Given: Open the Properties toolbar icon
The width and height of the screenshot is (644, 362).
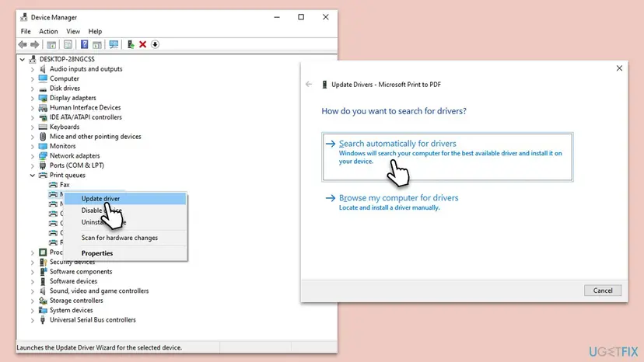Looking at the screenshot, I should click(68, 44).
